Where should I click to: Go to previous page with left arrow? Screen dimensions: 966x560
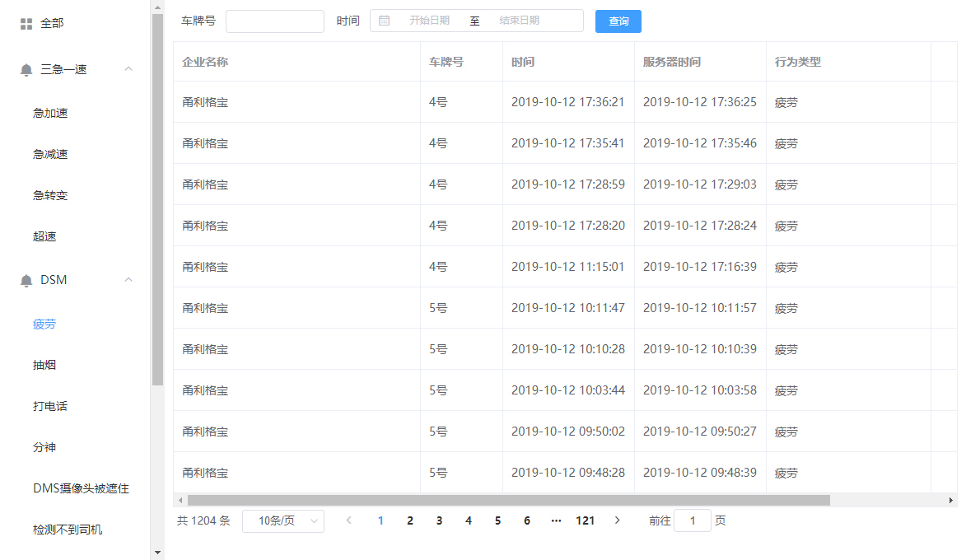pos(349,520)
